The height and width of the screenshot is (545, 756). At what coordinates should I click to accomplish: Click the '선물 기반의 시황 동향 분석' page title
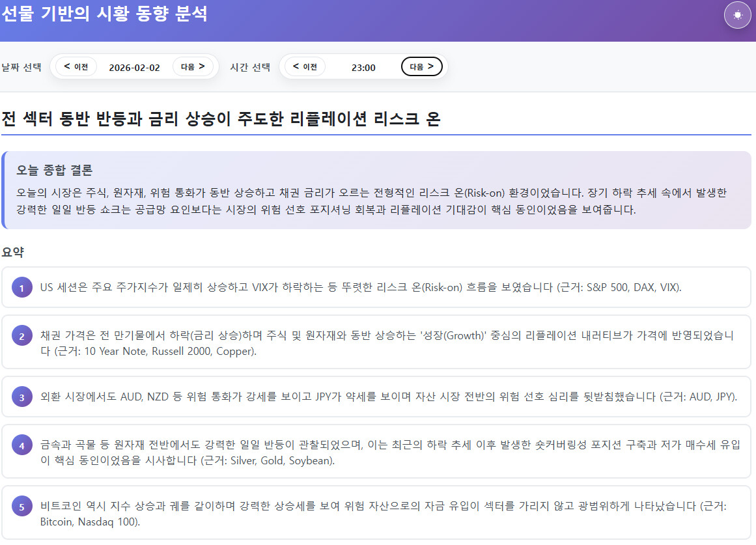pos(104,14)
